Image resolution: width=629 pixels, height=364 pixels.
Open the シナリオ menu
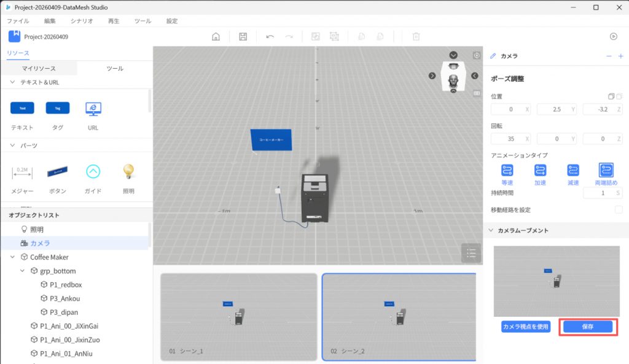click(x=82, y=21)
